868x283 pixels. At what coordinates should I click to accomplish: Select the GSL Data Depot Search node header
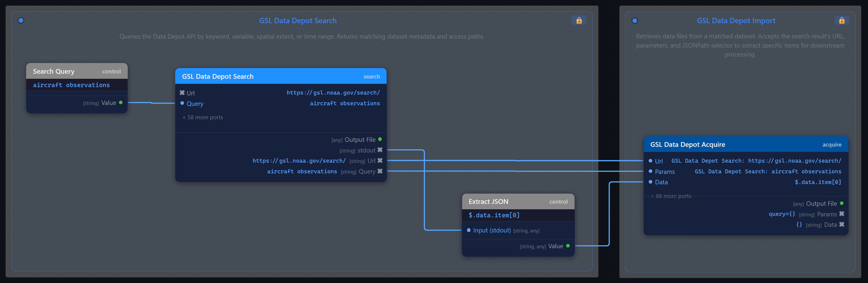[281, 76]
